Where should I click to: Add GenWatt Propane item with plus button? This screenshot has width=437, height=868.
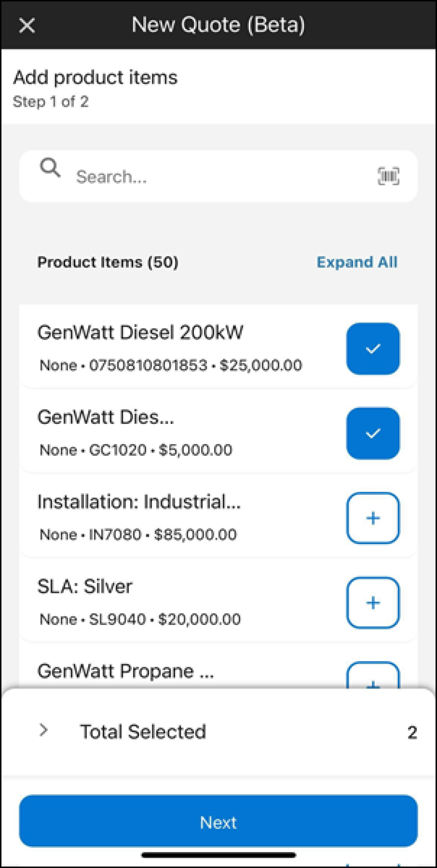coord(373,675)
